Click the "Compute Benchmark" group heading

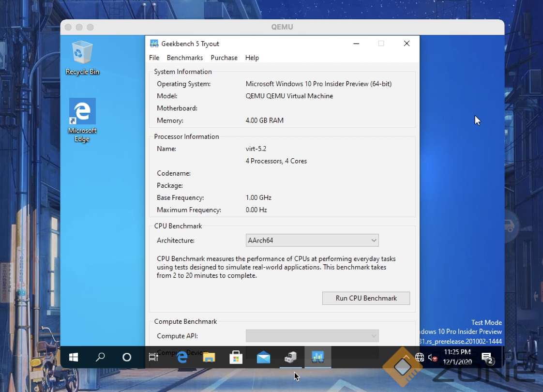point(186,321)
